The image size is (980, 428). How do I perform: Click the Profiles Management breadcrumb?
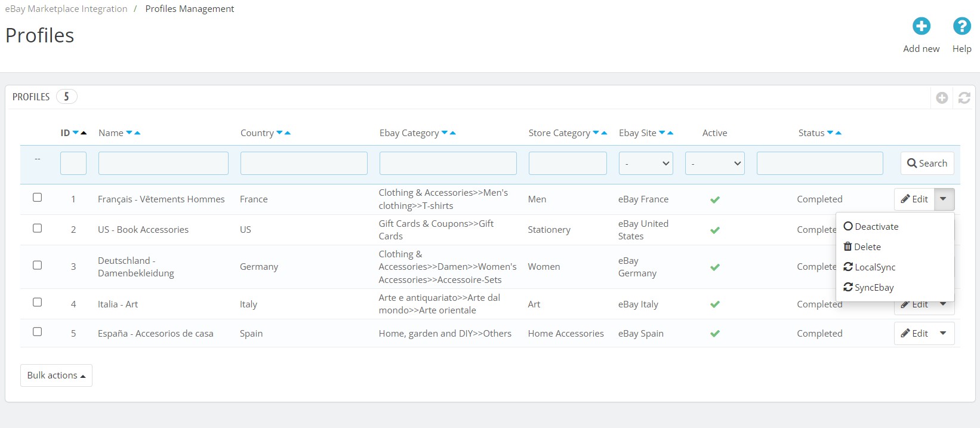(x=190, y=9)
